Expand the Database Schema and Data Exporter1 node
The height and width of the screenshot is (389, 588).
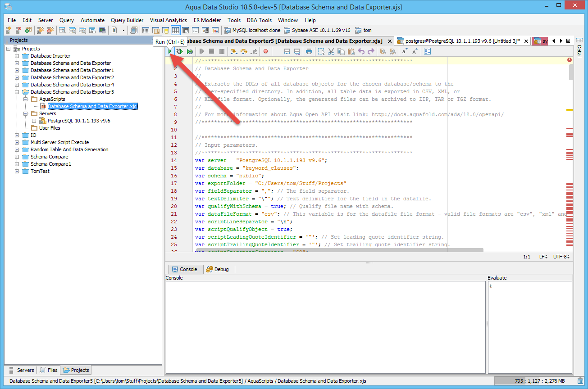(x=18, y=70)
